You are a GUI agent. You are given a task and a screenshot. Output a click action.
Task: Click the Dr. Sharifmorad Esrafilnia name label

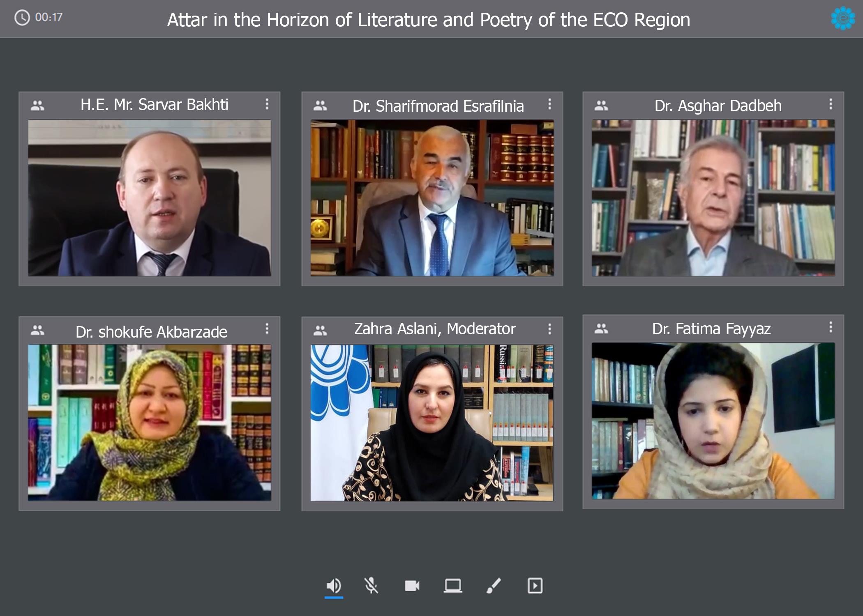[x=438, y=106]
